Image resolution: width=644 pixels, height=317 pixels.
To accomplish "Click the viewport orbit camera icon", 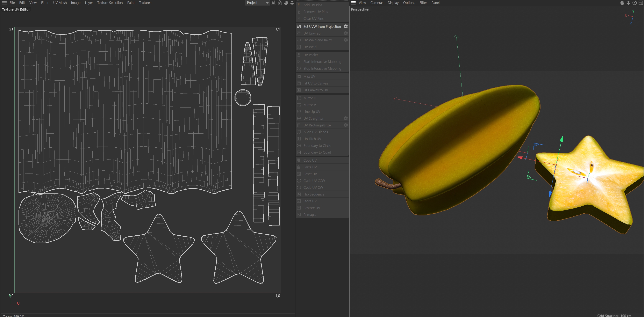I will [635, 3].
